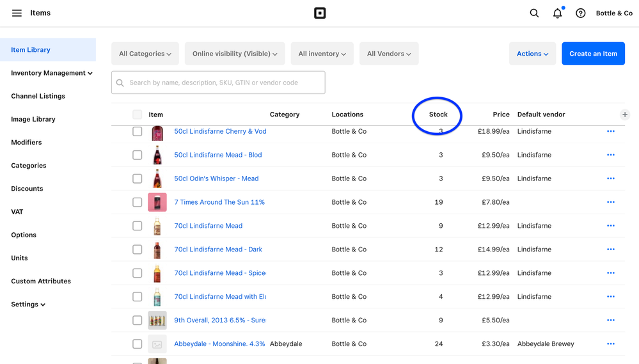Click the 9th Overall item thumbnail
The width and height of the screenshot is (639, 364).
click(157, 320)
